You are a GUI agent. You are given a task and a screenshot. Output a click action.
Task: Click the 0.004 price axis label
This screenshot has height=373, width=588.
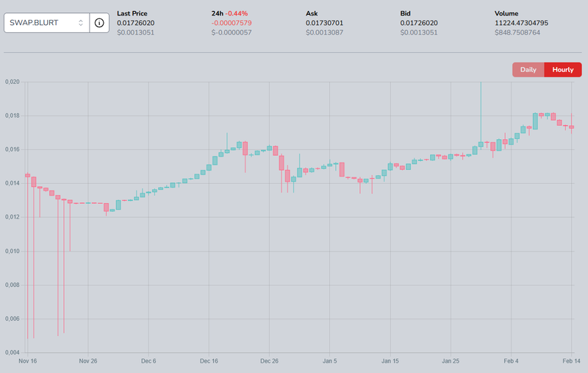pyautogui.click(x=11, y=352)
